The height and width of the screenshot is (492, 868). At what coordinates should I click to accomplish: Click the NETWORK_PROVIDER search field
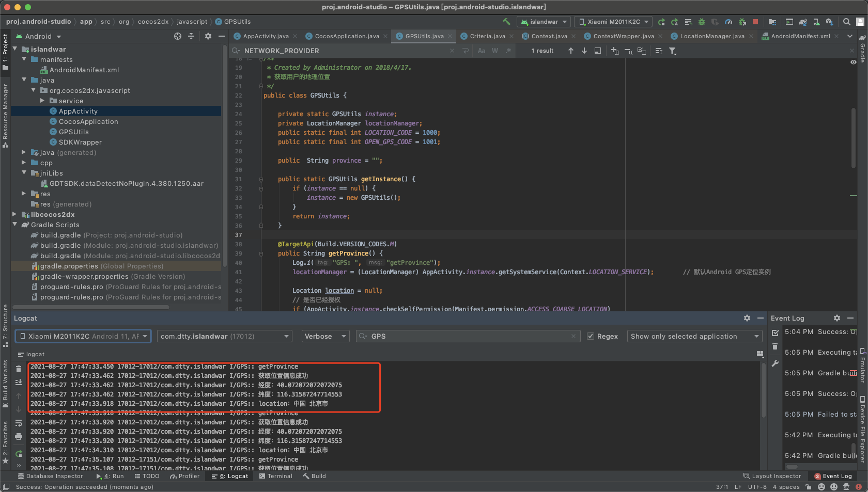pyautogui.click(x=341, y=51)
